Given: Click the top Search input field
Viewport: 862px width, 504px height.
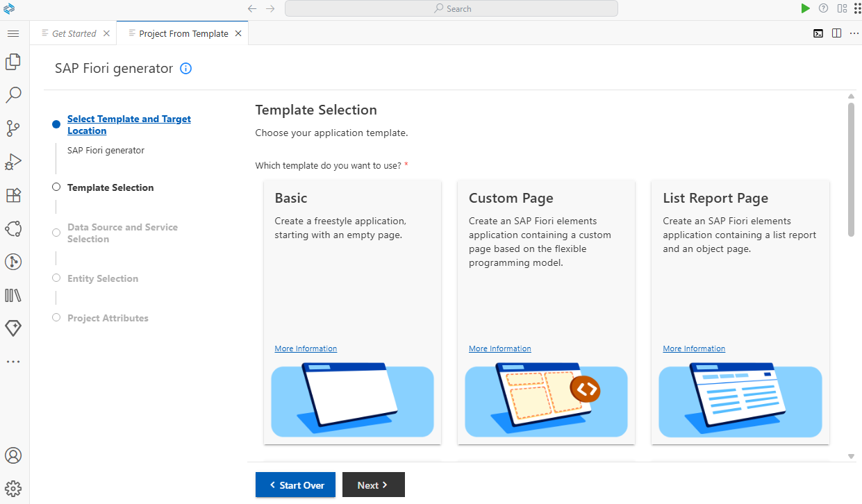Looking at the screenshot, I should [x=451, y=8].
